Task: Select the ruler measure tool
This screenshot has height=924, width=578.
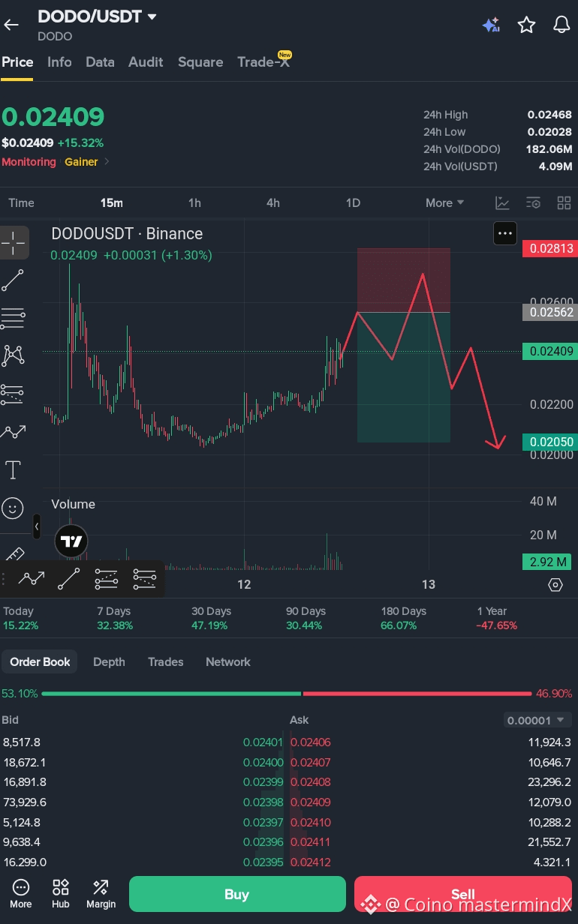Action: coord(13,553)
